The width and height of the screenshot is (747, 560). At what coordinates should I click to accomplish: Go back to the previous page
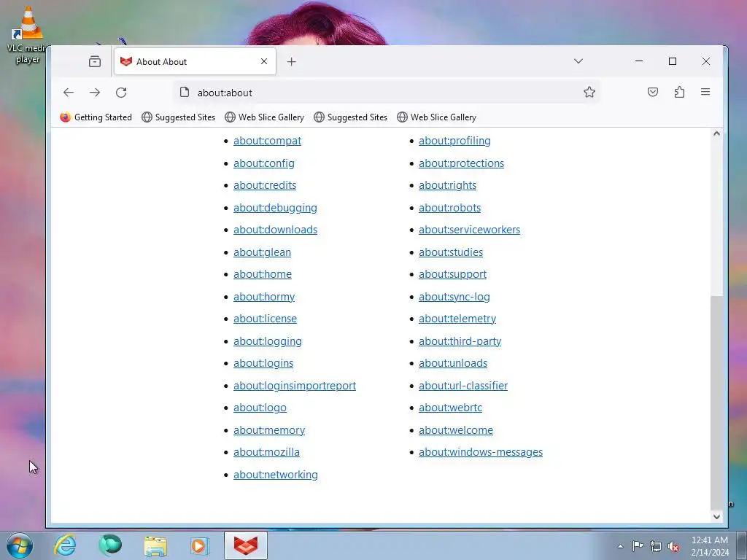[x=69, y=93]
